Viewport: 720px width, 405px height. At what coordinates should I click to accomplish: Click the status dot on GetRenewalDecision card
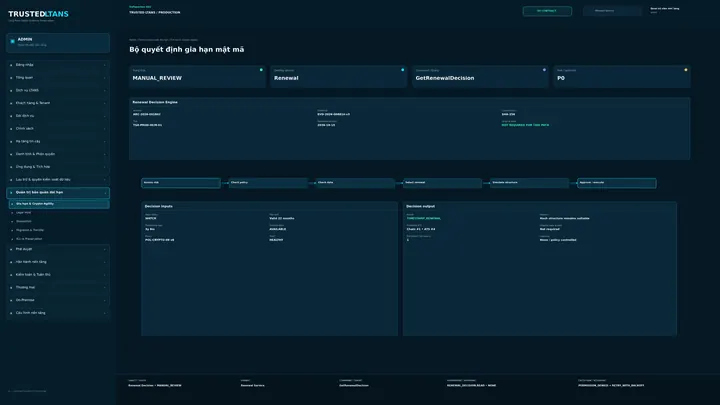tap(544, 70)
